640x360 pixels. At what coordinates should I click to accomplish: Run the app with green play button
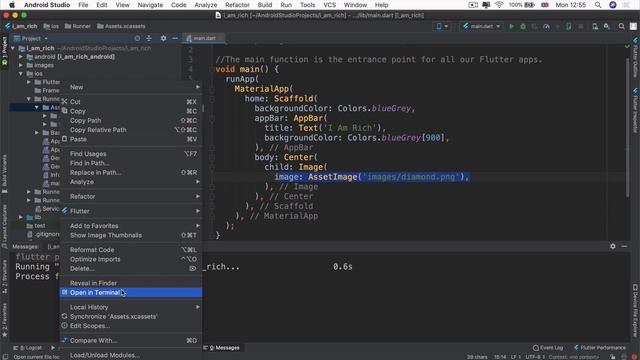tap(511, 26)
